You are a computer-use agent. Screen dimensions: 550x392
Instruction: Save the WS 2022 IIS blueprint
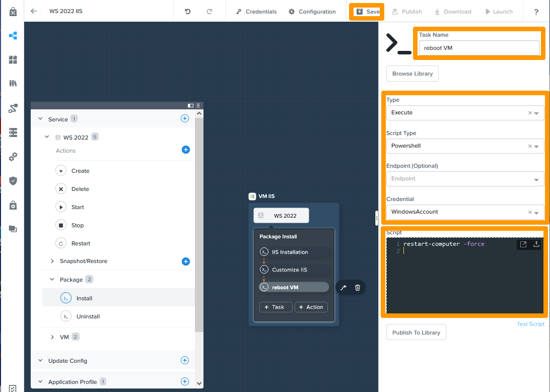367,12
